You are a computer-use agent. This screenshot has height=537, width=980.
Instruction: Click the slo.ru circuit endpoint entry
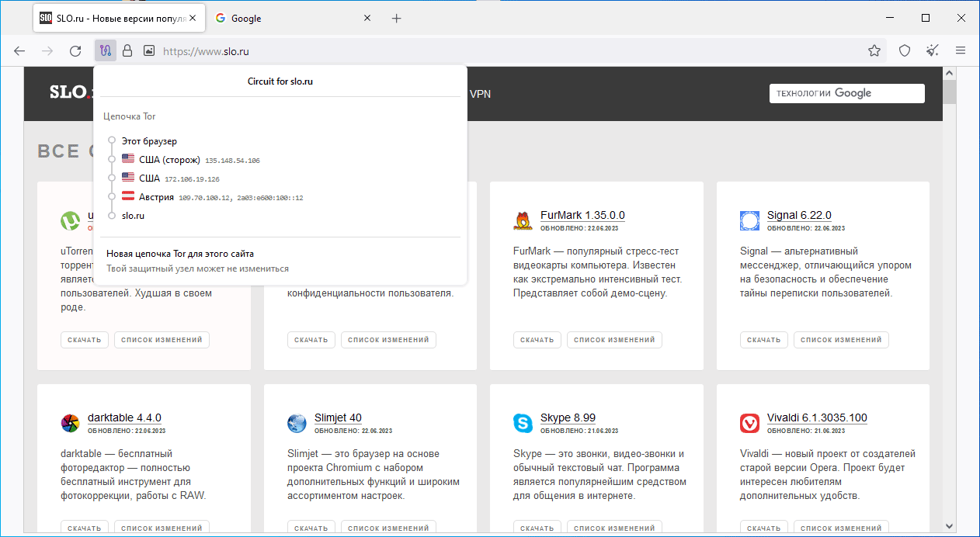point(133,216)
